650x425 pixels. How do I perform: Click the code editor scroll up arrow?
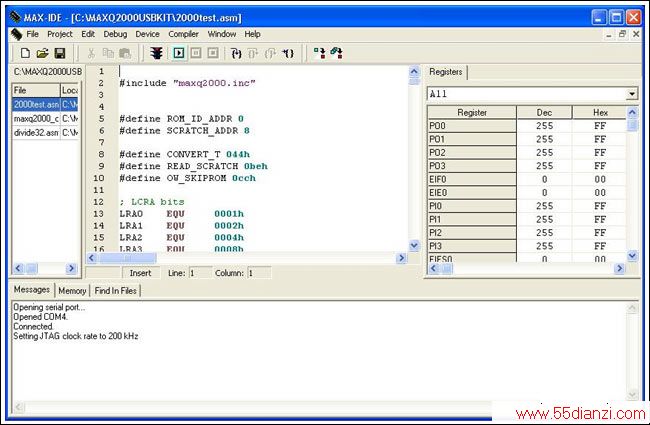414,71
